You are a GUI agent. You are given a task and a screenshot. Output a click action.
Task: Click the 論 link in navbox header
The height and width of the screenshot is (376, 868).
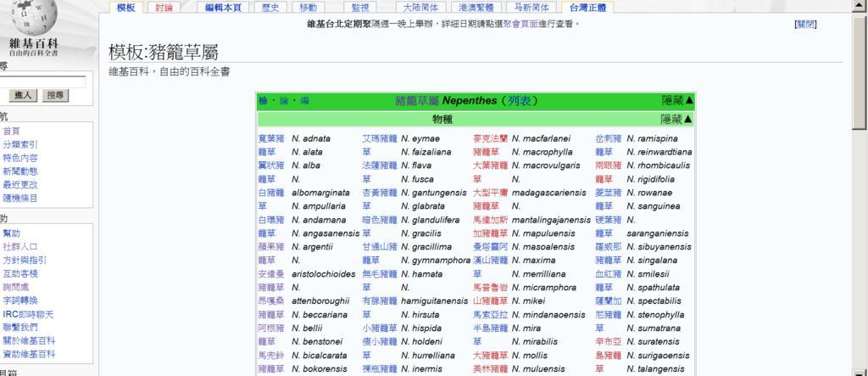(284, 101)
